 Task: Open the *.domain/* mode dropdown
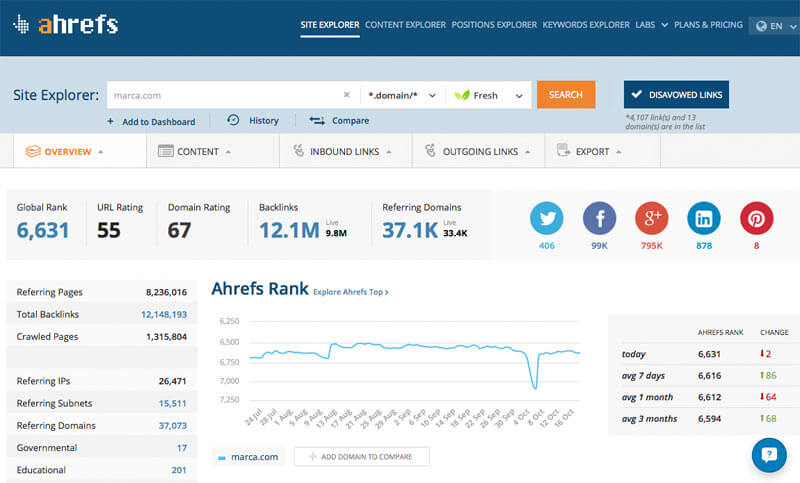(x=403, y=95)
